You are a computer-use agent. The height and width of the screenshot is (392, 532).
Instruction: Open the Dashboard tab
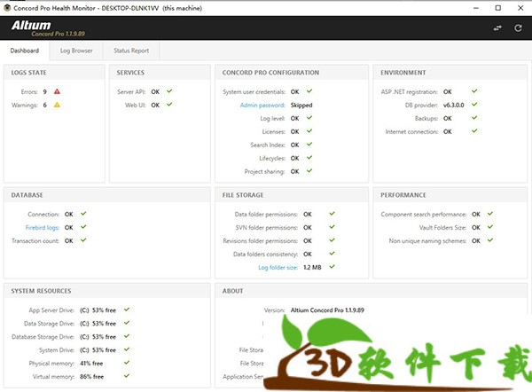tap(25, 51)
